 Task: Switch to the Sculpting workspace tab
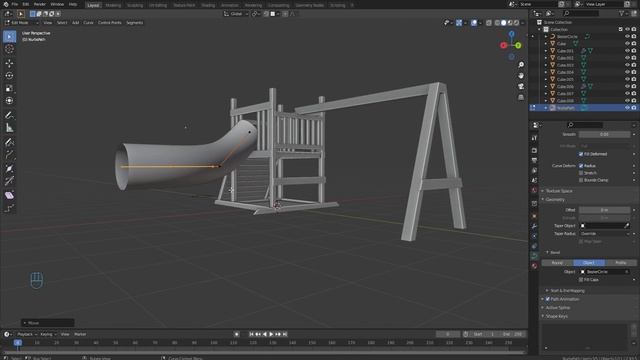tap(135, 5)
